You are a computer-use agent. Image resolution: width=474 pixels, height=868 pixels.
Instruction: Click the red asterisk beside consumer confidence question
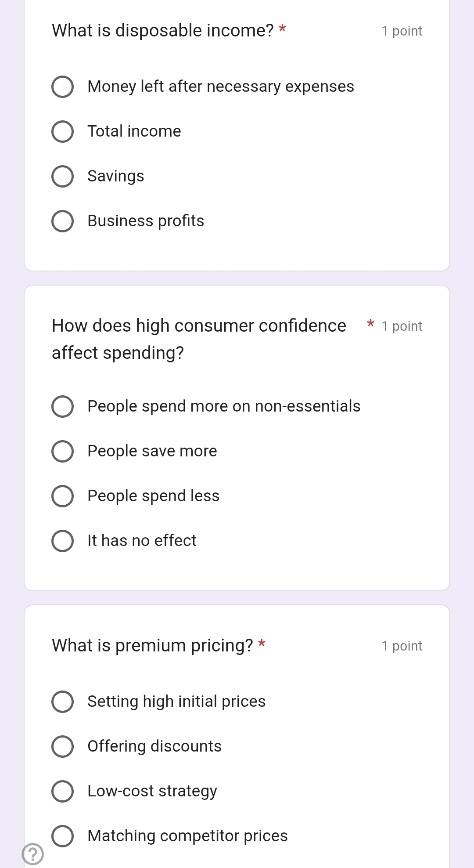tap(370, 324)
